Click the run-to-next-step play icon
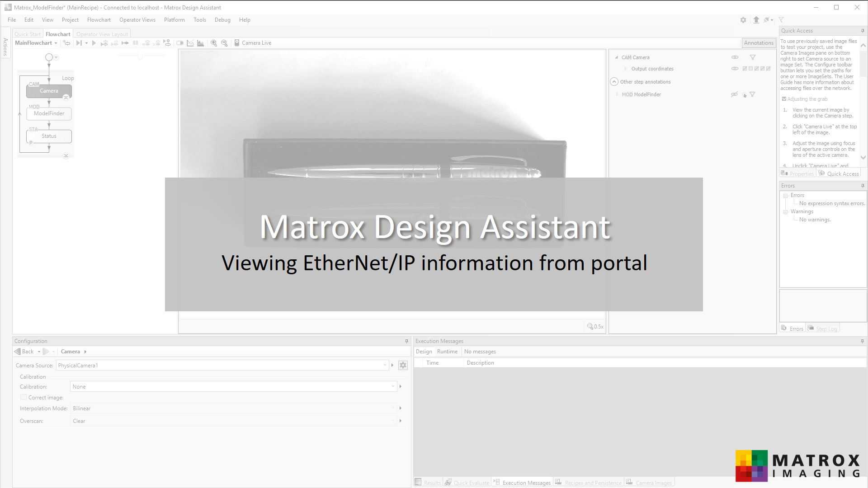Viewport: 868px width, 488px height. pos(79,43)
